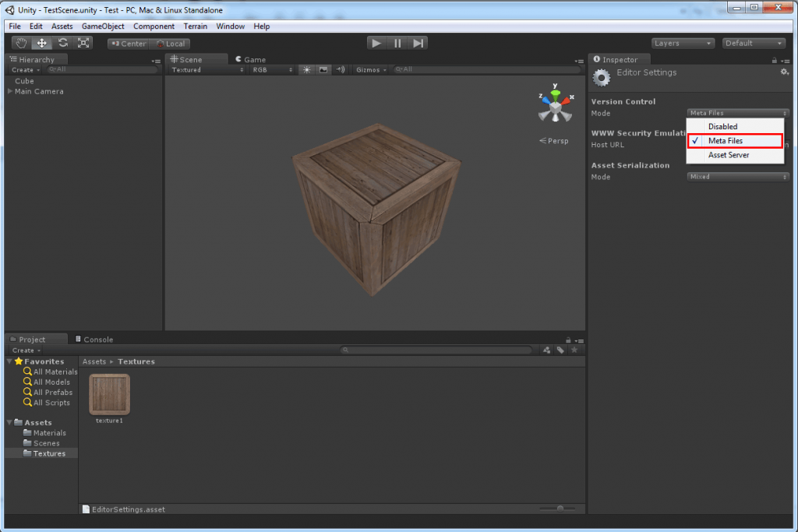Click Project search by label icon

point(560,350)
